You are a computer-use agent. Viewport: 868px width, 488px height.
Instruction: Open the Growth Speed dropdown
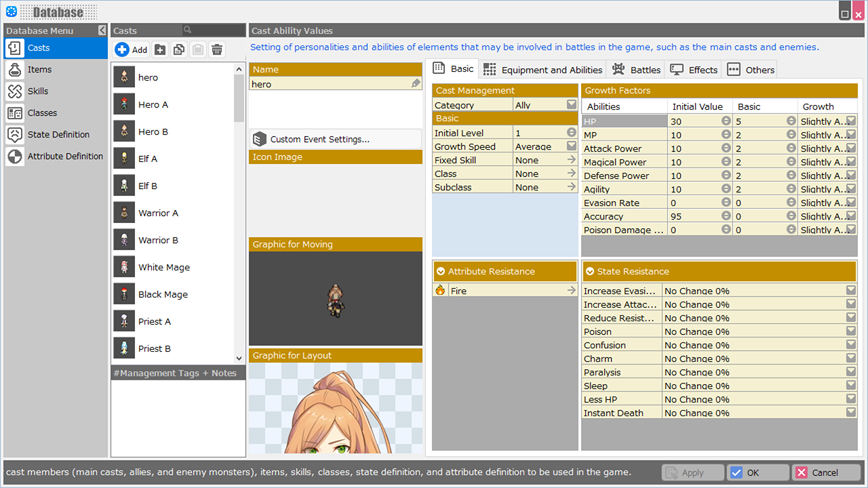[x=571, y=146]
